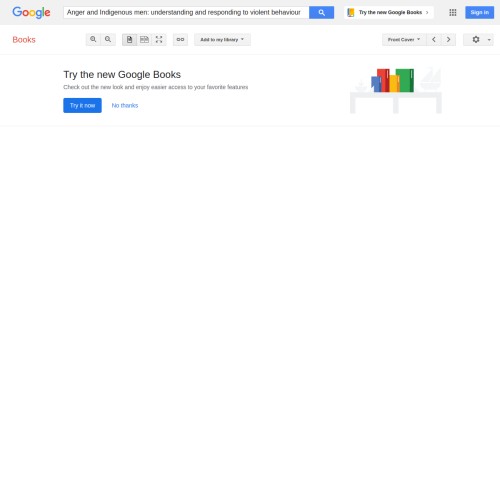Click the Sign in button

point(479,12)
